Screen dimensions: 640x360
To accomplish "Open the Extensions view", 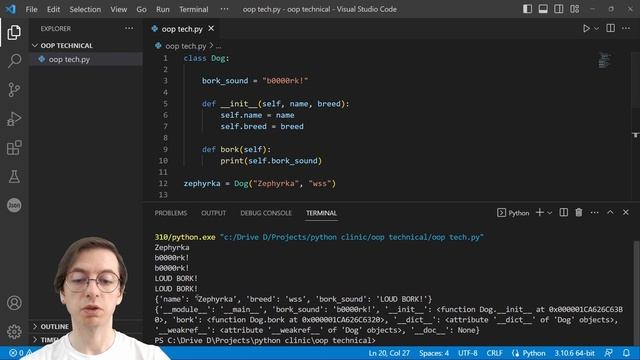I will pos(14,148).
